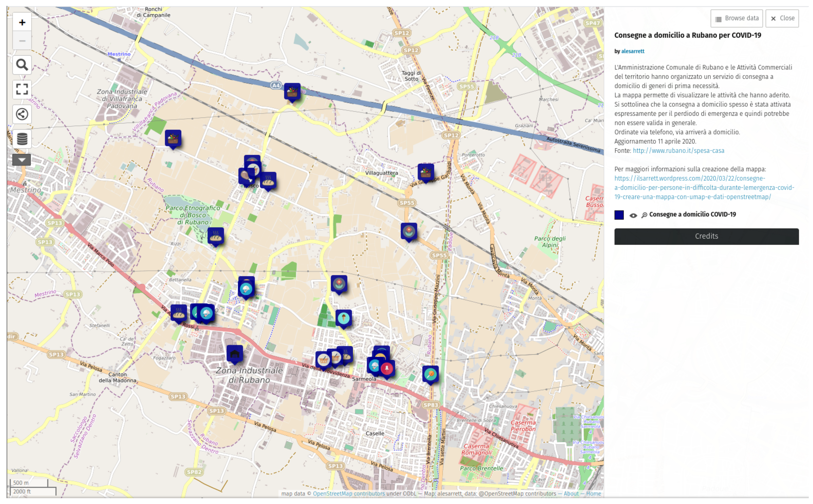Click the ice cream cone marker

(343, 318)
